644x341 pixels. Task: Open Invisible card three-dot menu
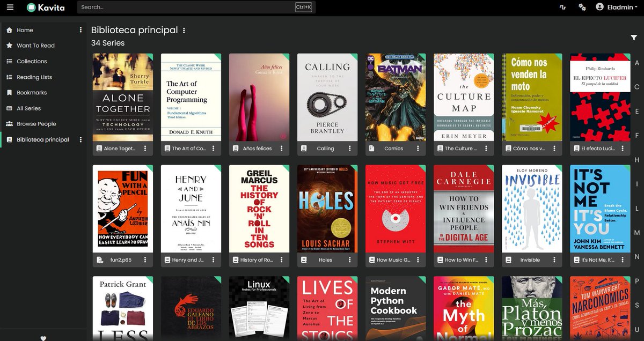click(x=554, y=260)
